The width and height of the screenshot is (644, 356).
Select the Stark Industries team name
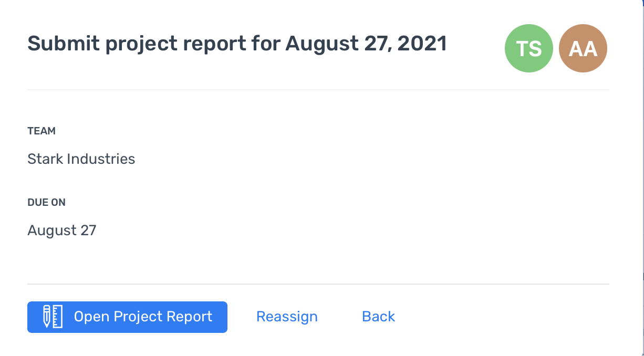81,159
